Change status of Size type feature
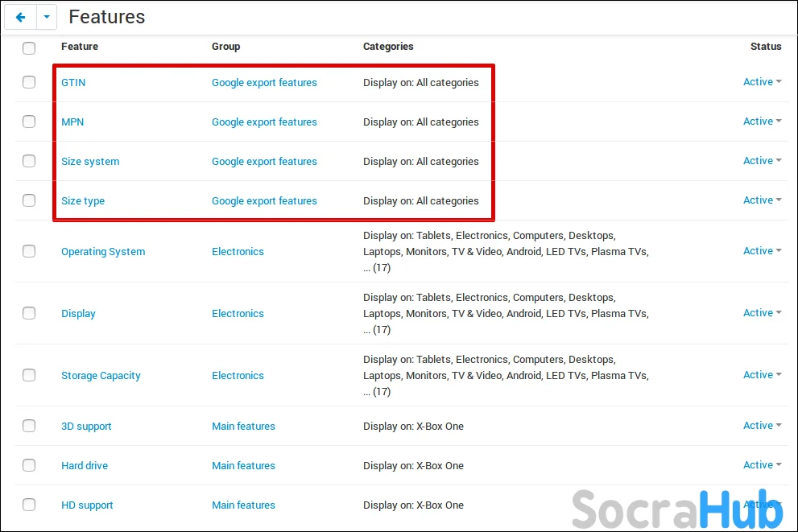The width and height of the screenshot is (798, 532). pyautogui.click(x=762, y=200)
